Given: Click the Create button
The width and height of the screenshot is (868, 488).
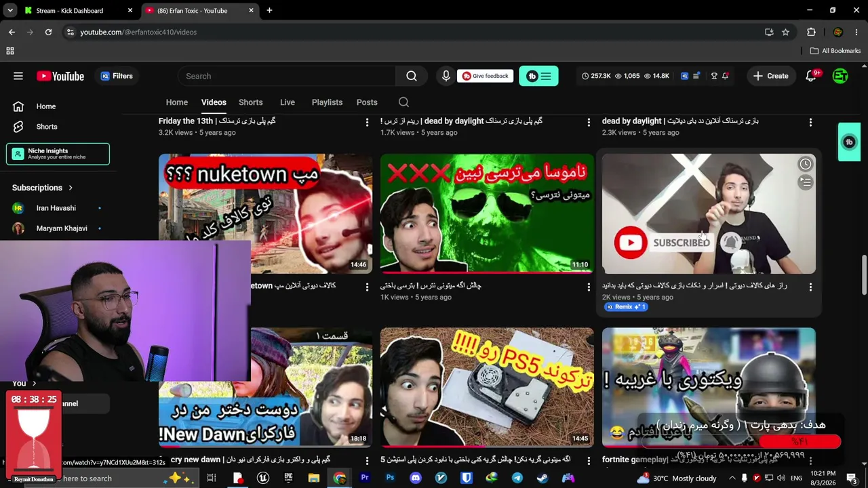Looking at the screenshot, I should pyautogui.click(x=771, y=76).
